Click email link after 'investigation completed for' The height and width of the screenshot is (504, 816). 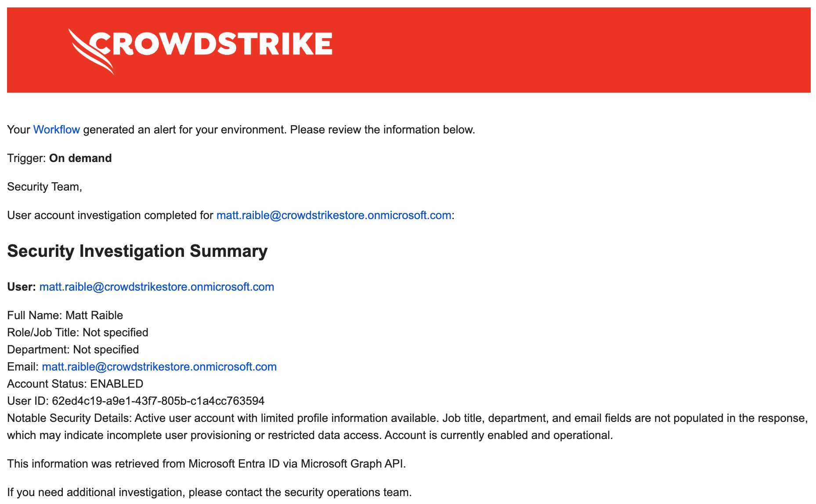tap(334, 216)
